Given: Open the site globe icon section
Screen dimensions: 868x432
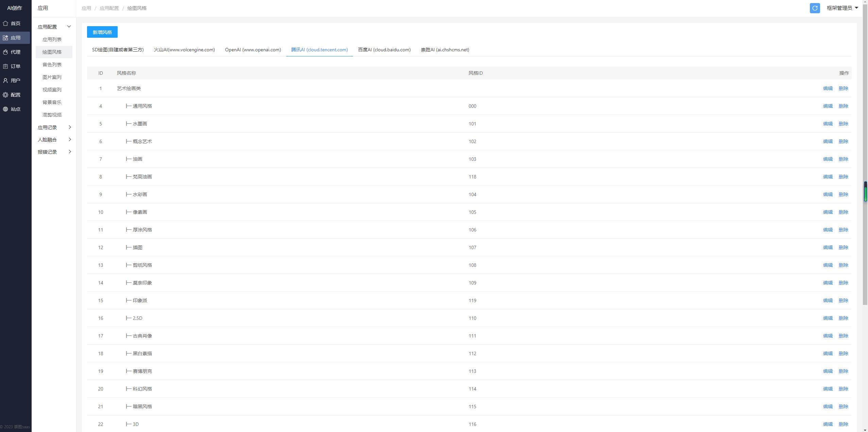Looking at the screenshot, I should click(x=5, y=109).
